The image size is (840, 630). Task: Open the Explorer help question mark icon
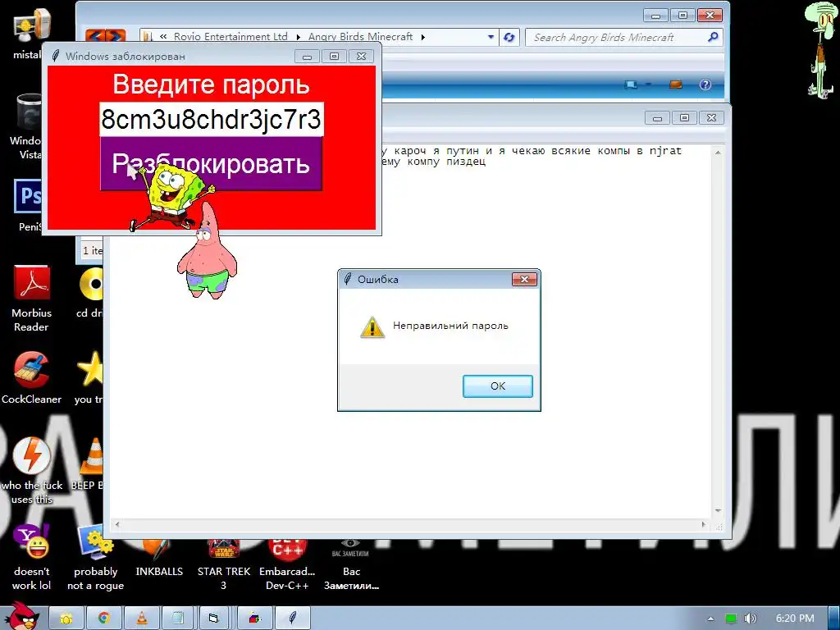click(705, 84)
